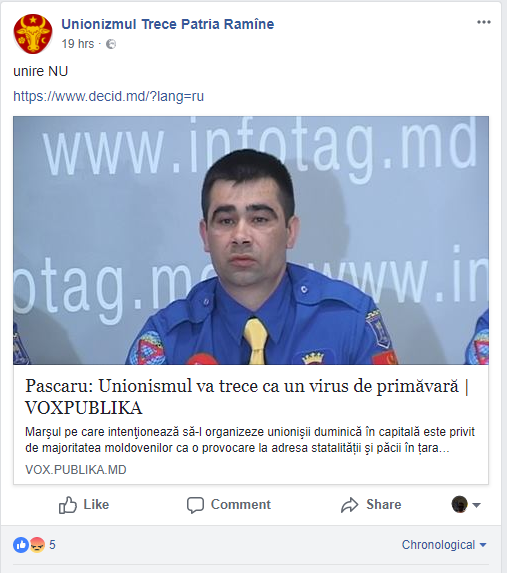This screenshot has width=507, height=573.
Task: Click the angry face reaction icon
Action: tap(37, 545)
